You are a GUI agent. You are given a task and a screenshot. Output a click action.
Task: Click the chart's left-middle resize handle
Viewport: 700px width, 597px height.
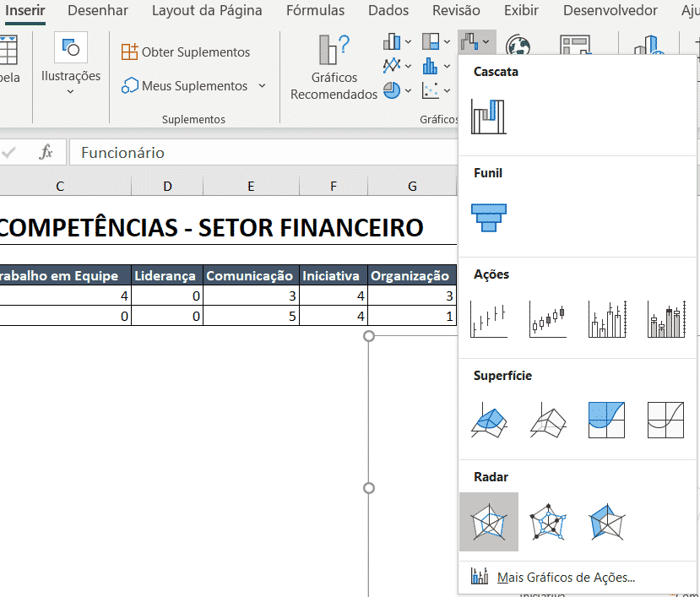(369, 488)
